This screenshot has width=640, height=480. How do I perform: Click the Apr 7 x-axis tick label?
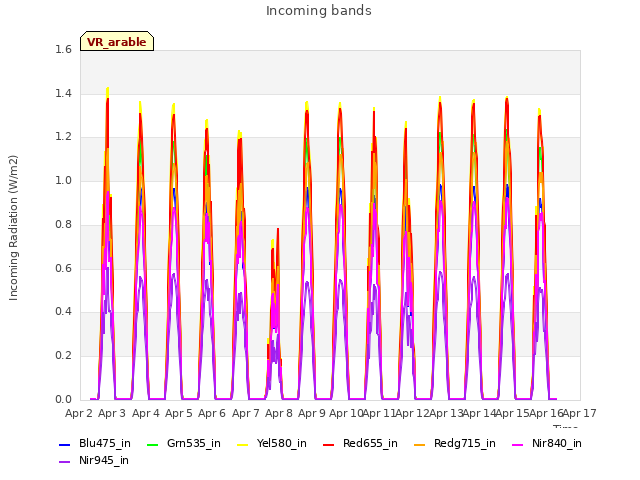[246, 413]
